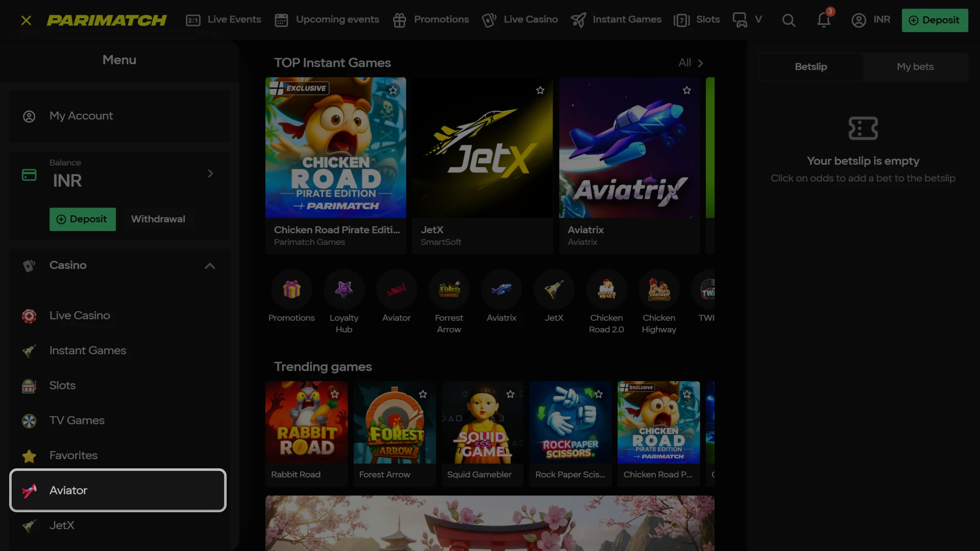This screenshot has width=980, height=551.
Task: Open My Account in side menu
Action: coord(119,116)
